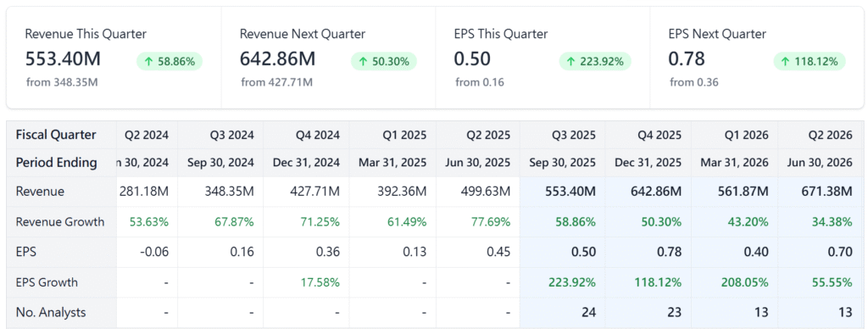The width and height of the screenshot is (868, 329).
Task: Click the 118.12% EPS next quarter badge
Action: 810,62
